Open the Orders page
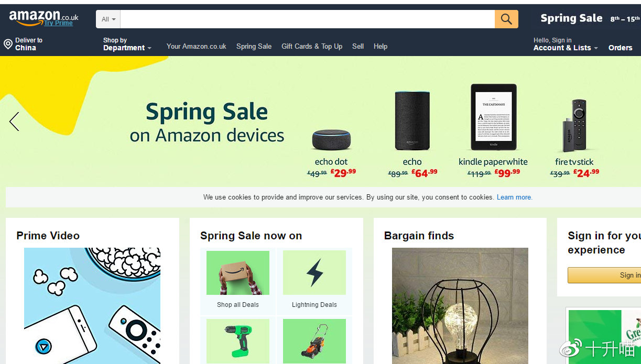The width and height of the screenshot is (641, 364). coord(621,48)
